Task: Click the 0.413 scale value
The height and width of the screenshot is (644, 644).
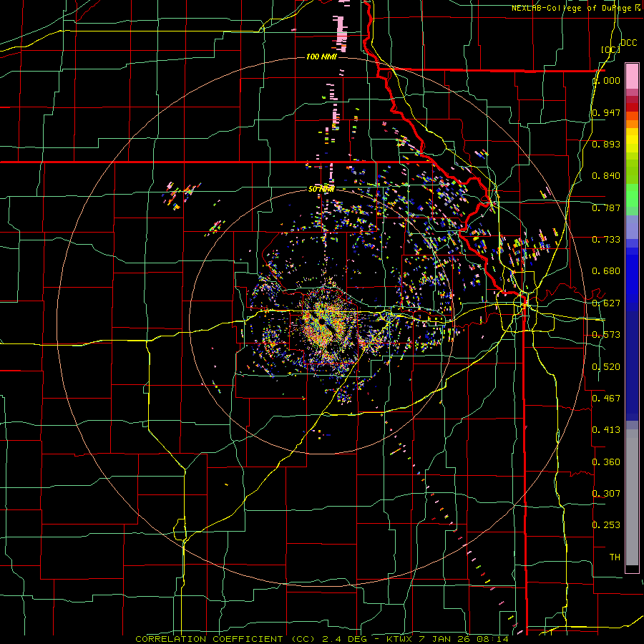Action: coord(606,430)
